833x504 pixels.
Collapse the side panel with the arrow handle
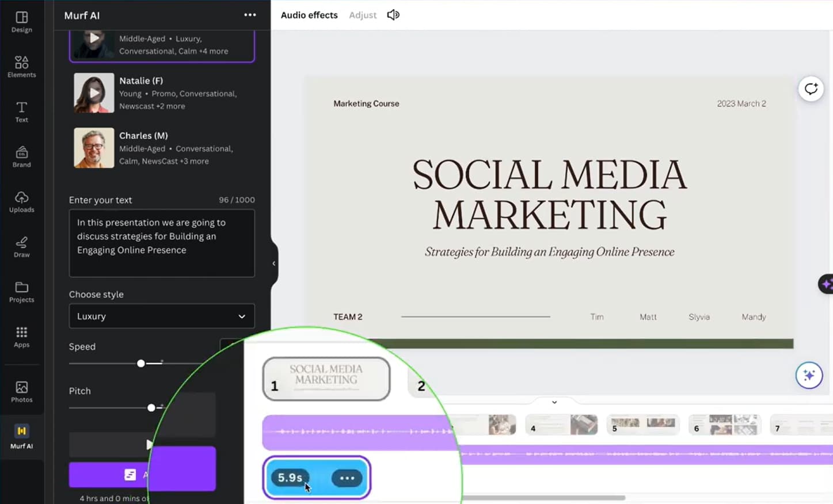tap(274, 264)
